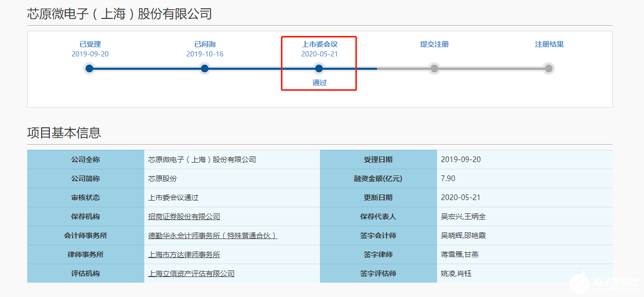The width and height of the screenshot is (644, 297).
Task: Click the 已受理 timeline step dot
Action: (x=89, y=68)
